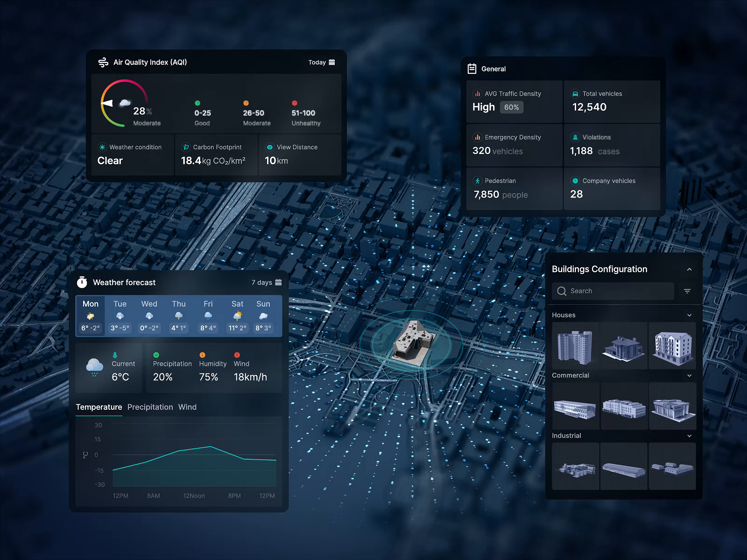Collapse the Buildings Configuration panel
Image resolution: width=747 pixels, height=560 pixels.
(x=689, y=270)
